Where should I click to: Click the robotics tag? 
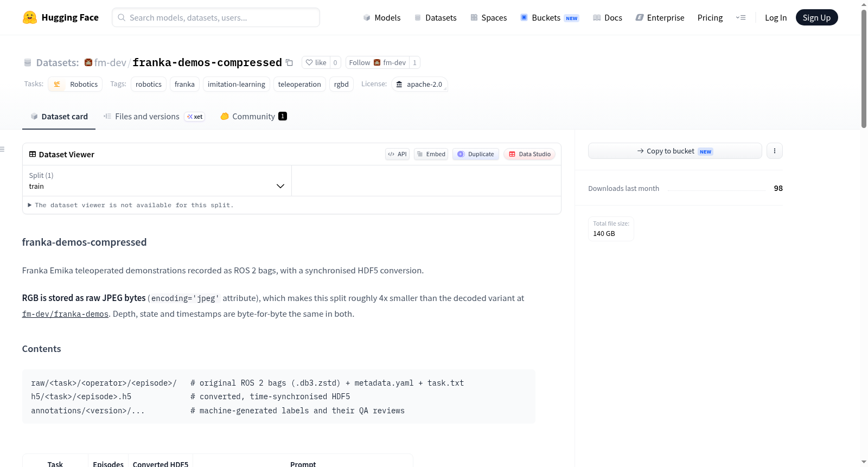(149, 84)
